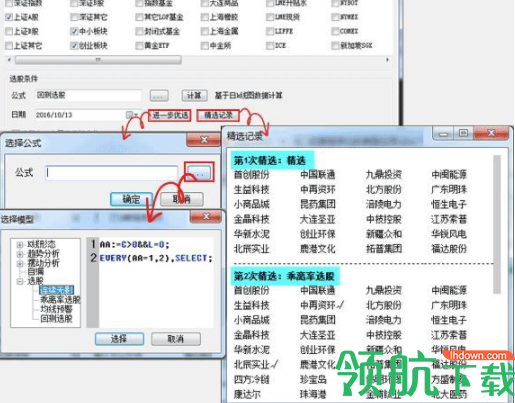This screenshot has height=403, width=515.
Task: Tick the 黄金ETF checkbox
Action: [x=139, y=46]
